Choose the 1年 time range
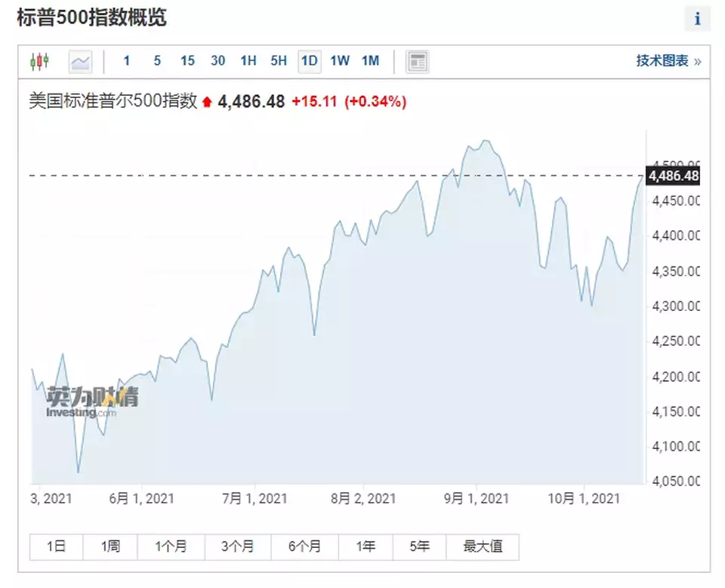The height and width of the screenshot is (588, 725). [x=366, y=546]
